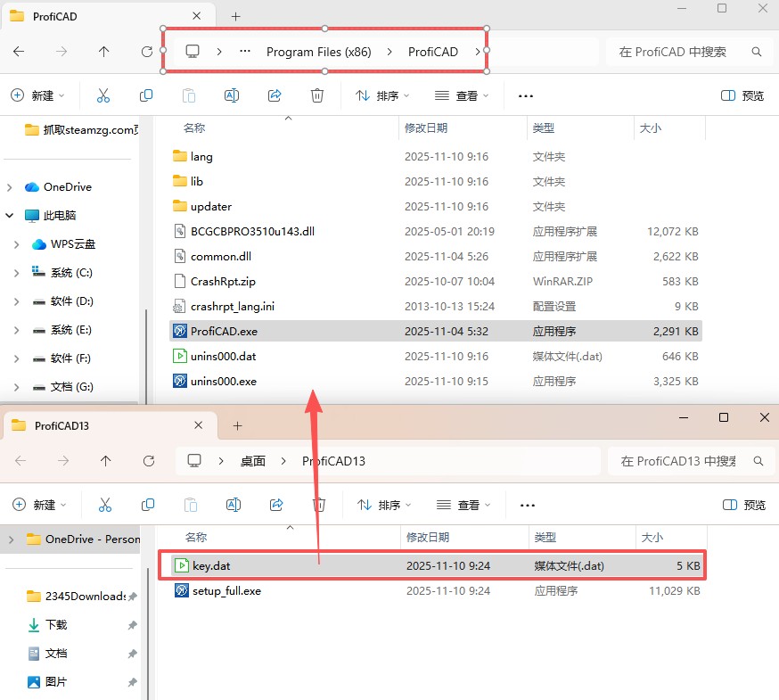Image resolution: width=779 pixels, height=700 pixels.
Task: Select the key.dat file
Action: 212,565
